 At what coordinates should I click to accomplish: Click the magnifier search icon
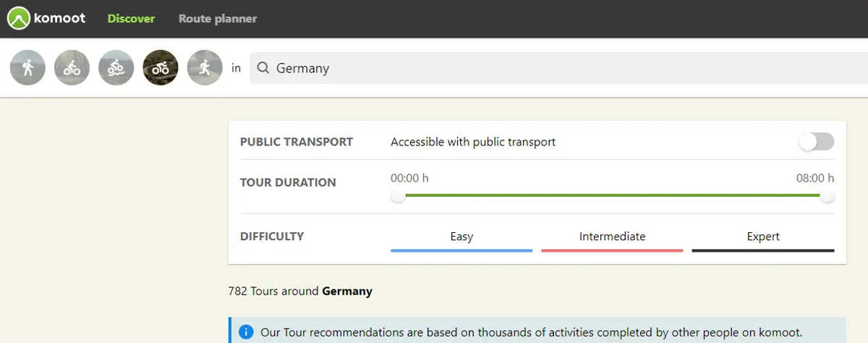(263, 68)
